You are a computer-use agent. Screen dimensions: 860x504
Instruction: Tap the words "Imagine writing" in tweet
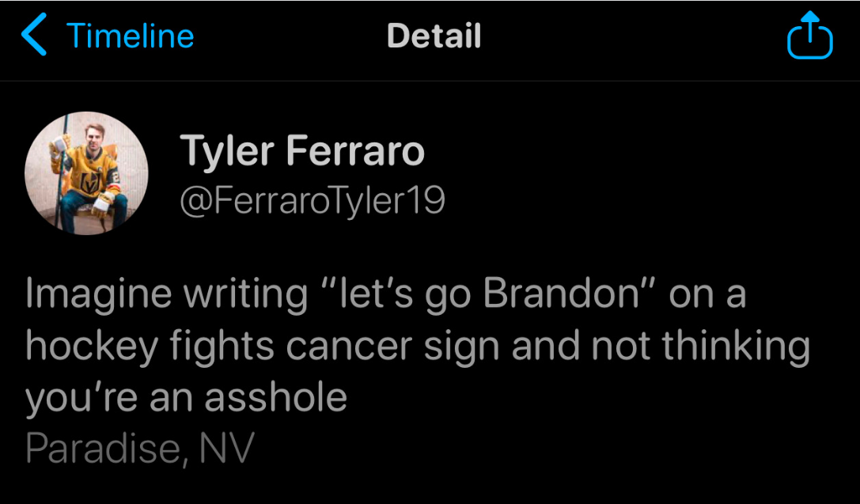coord(166,294)
